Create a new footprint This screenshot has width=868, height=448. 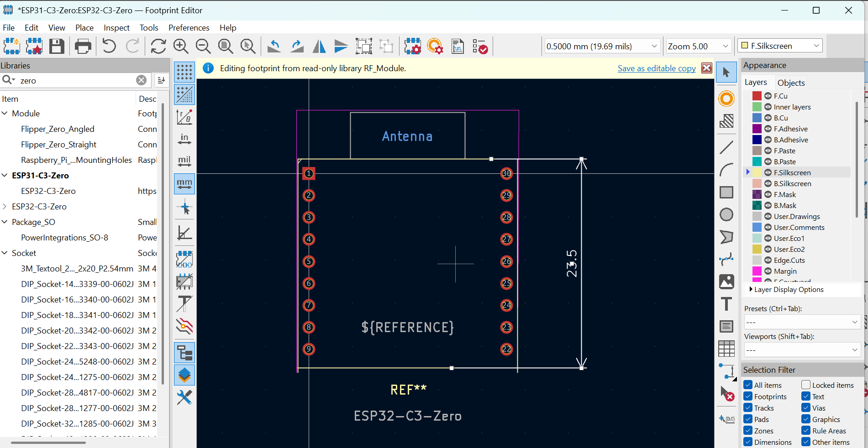click(x=11, y=46)
